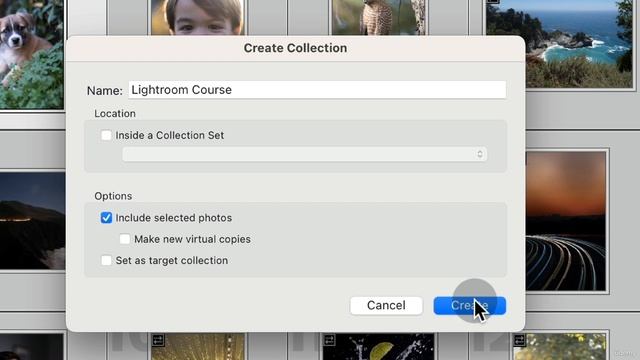Enable Make new virtual copies

[x=125, y=239]
